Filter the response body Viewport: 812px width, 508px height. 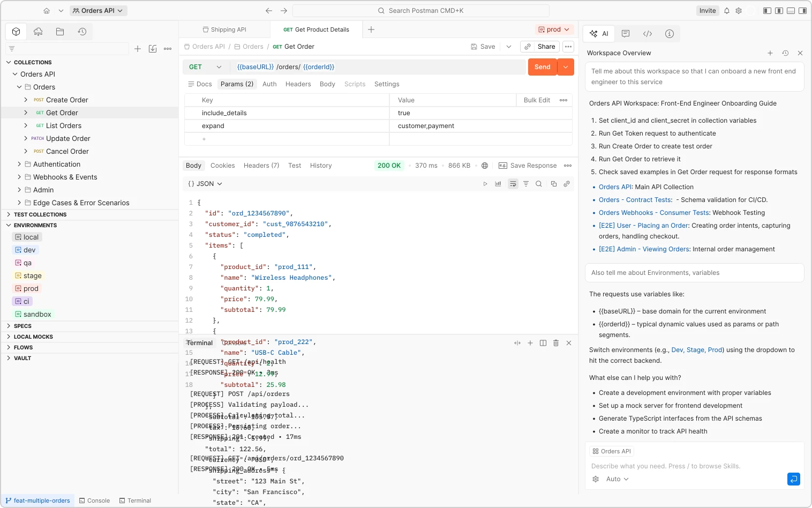[x=526, y=184]
